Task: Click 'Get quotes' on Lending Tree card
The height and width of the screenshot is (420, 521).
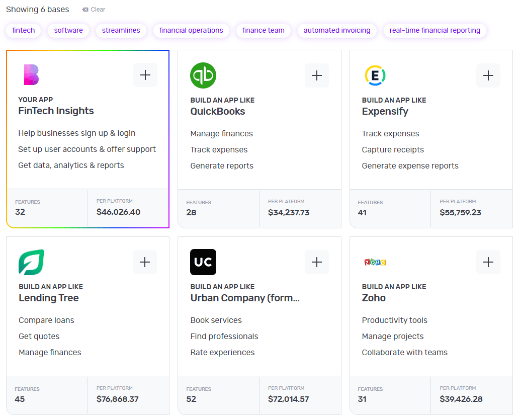Action: point(39,337)
